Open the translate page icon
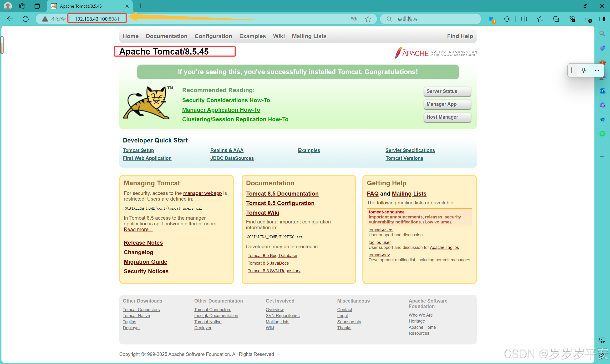This screenshot has height=364, width=610. click(354, 19)
